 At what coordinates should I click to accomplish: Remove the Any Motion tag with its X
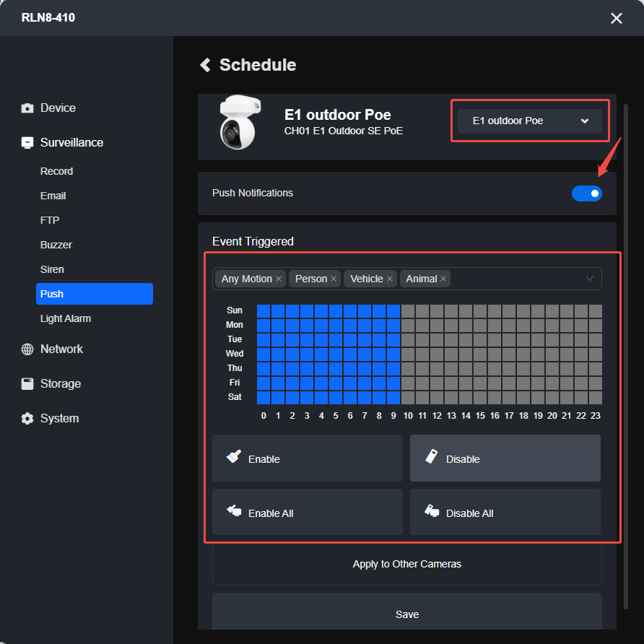click(279, 279)
